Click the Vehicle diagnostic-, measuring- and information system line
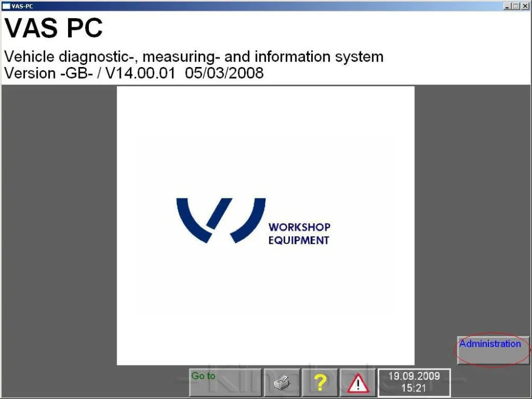 194,56
